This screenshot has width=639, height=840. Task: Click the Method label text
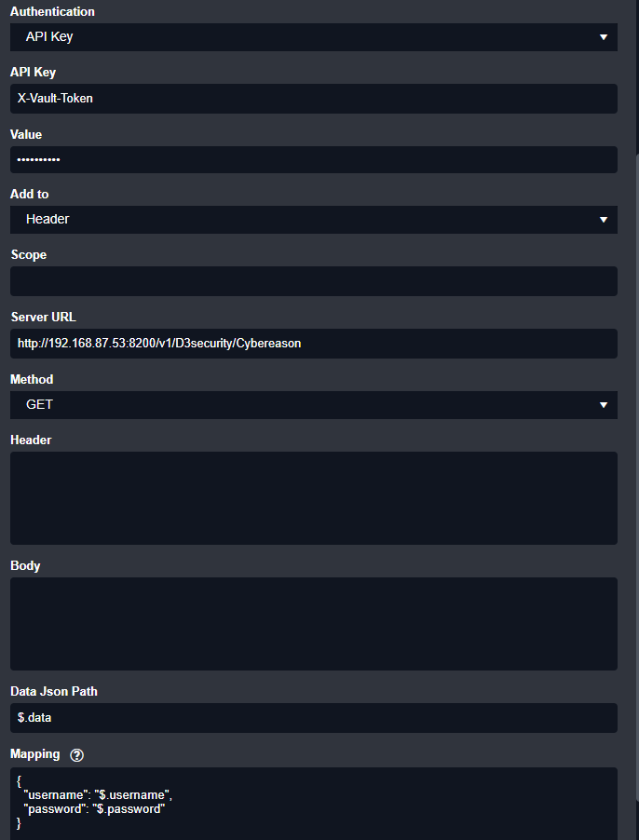tap(32, 379)
